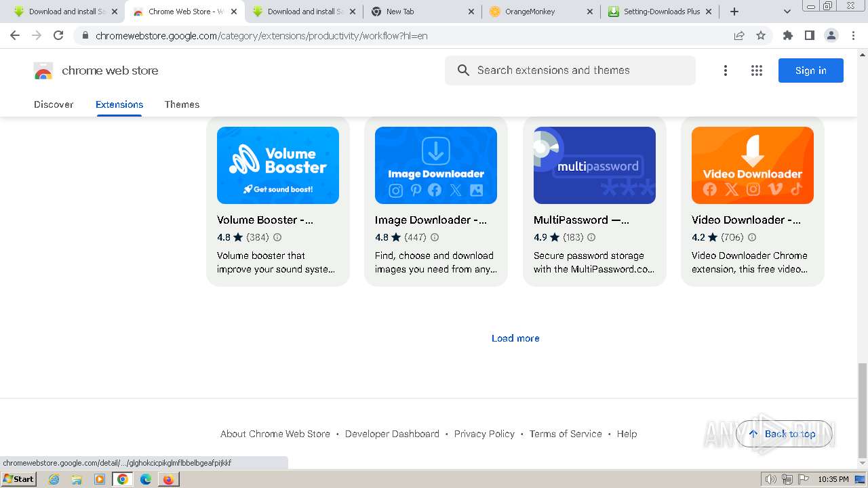Switch to the Discover tab
The width and height of the screenshot is (868, 488).
pyautogui.click(x=54, y=104)
